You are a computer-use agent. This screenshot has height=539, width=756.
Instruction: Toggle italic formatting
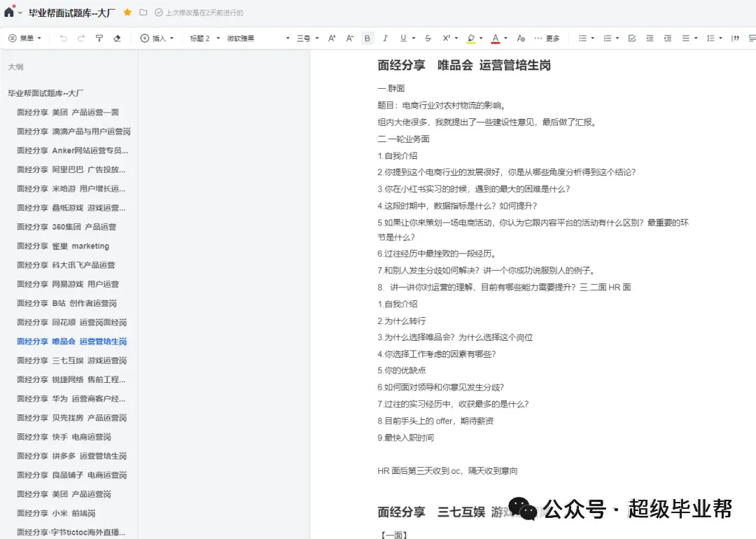pos(385,38)
